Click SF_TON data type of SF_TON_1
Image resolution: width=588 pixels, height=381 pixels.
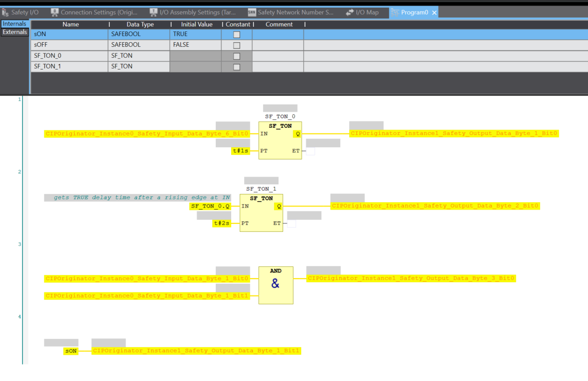[x=139, y=67]
